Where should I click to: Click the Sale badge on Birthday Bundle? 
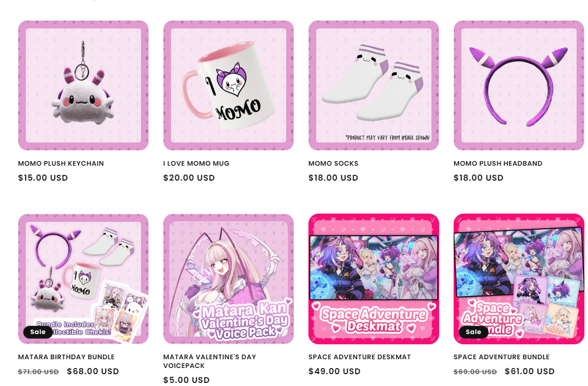click(x=38, y=332)
